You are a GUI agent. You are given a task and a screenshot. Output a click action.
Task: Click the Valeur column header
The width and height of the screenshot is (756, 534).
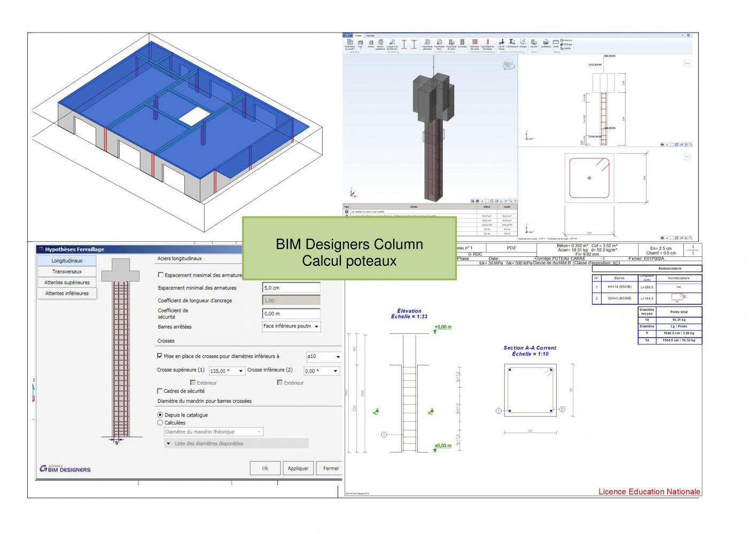[487, 207]
